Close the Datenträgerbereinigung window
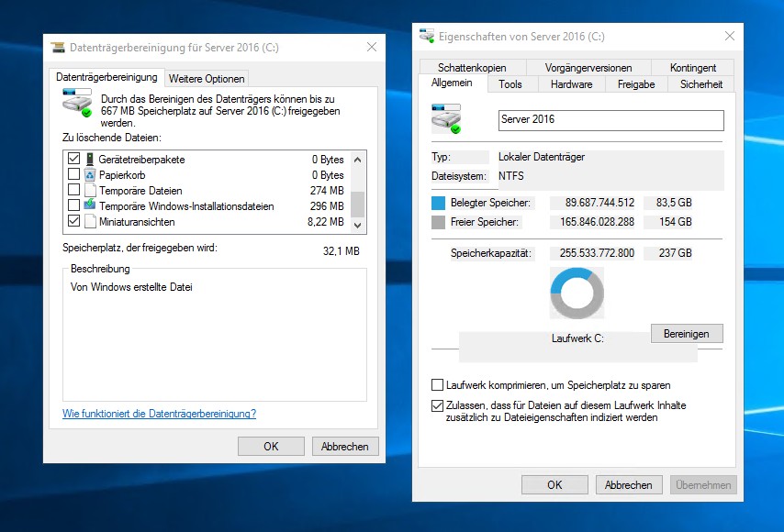Screen dimensions: 784x532 click(372, 47)
